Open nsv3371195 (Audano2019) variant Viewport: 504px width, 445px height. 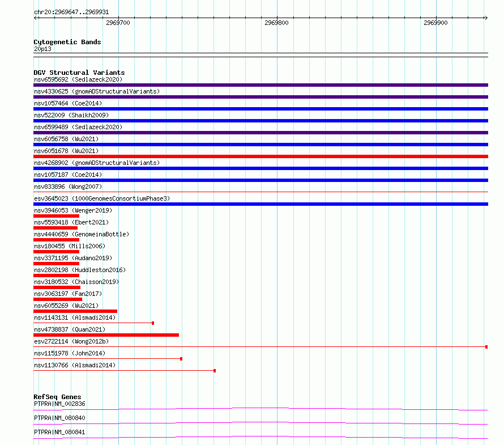(73, 258)
